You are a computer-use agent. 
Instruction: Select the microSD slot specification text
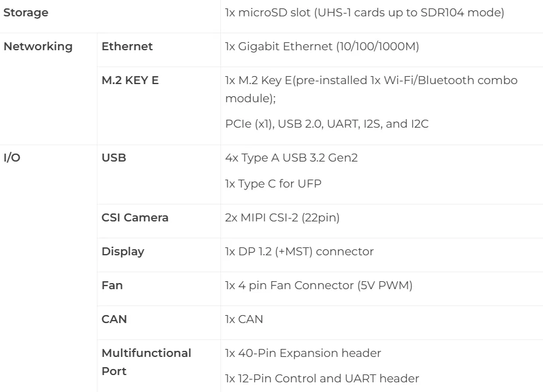(364, 13)
